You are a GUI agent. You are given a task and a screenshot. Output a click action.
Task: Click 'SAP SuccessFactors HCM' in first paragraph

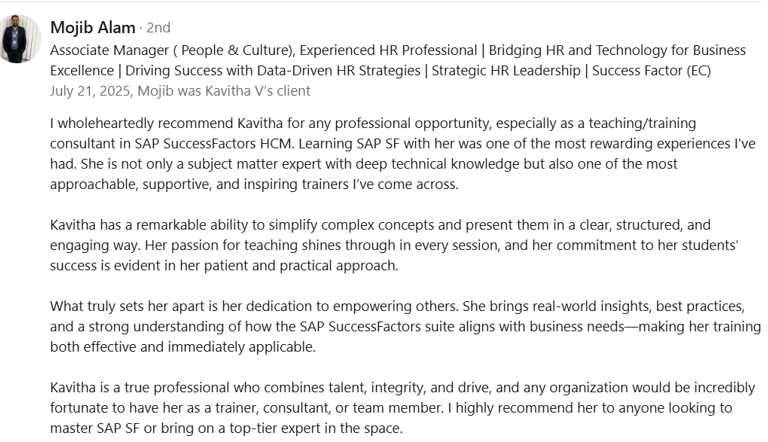[215, 144]
